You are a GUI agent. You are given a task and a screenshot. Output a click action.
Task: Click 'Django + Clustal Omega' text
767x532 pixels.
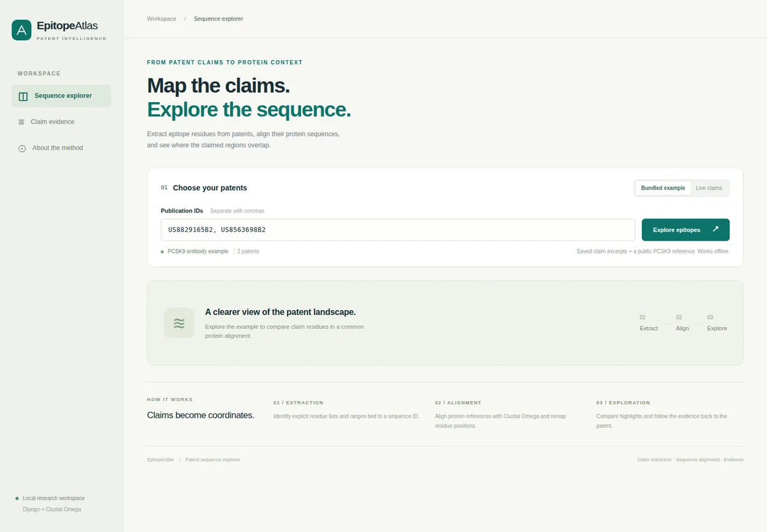pos(52,510)
